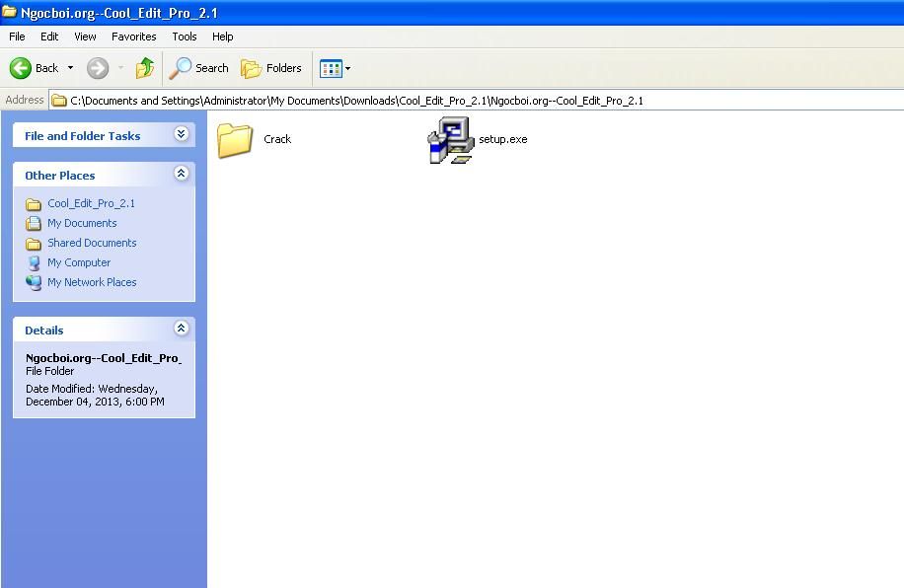The image size is (904, 588).
Task: Open the Tools menu
Action: pyautogui.click(x=185, y=37)
